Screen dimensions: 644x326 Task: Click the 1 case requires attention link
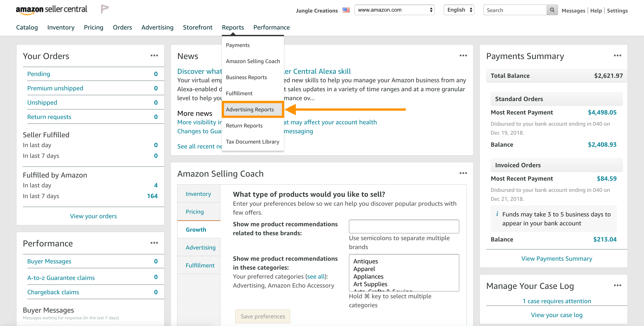tap(557, 301)
